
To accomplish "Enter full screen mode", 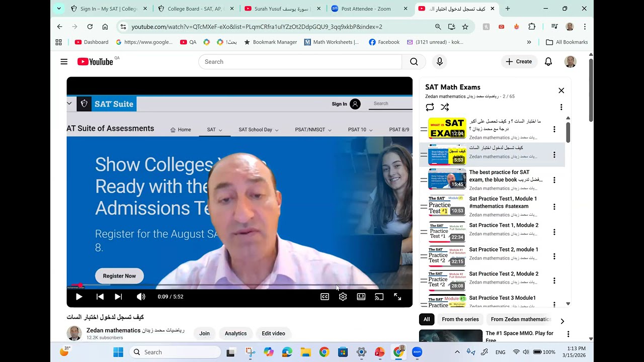I will [397, 297].
